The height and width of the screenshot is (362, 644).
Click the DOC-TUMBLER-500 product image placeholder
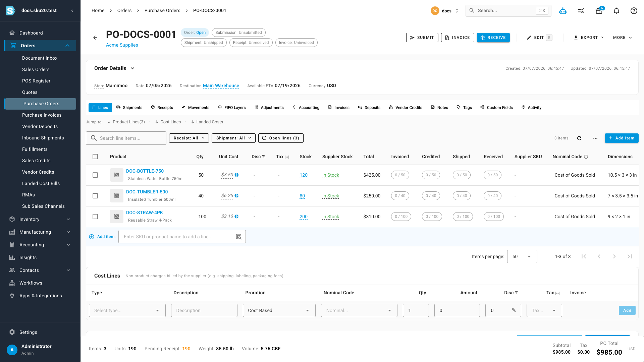[117, 196]
